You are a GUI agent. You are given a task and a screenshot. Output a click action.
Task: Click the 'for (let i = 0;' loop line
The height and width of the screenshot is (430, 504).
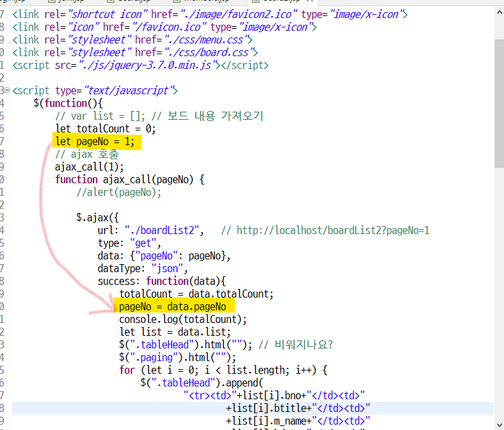pyautogui.click(x=223, y=370)
